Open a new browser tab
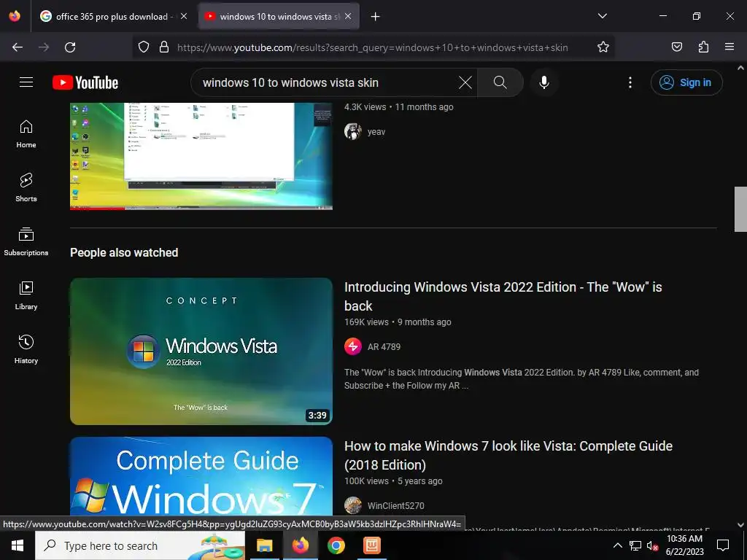 click(x=376, y=17)
